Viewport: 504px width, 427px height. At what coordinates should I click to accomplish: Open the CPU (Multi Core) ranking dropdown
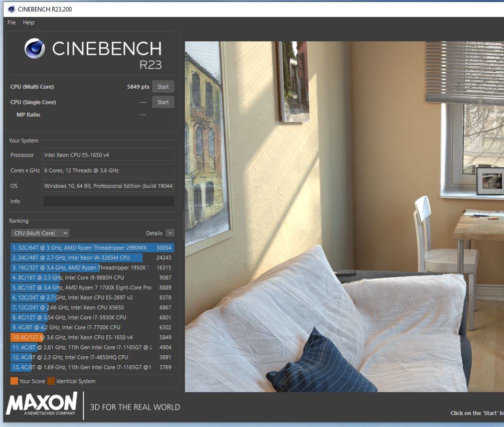coord(40,233)
